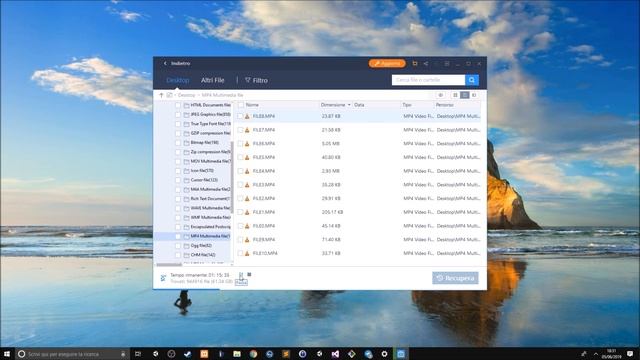Select MOV Multimedia file in the tree

click(210, 162)
